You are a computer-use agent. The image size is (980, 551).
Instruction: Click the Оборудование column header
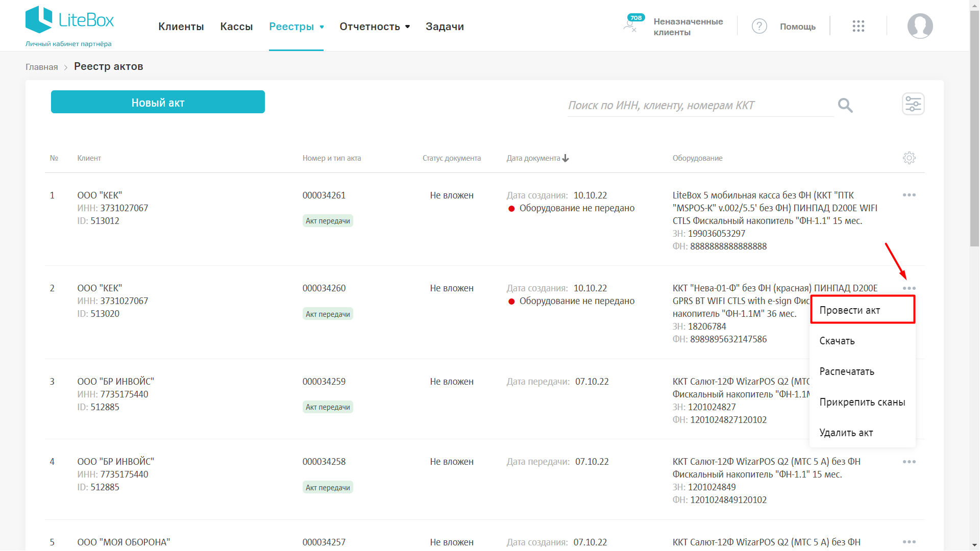[x=697, y=158]
